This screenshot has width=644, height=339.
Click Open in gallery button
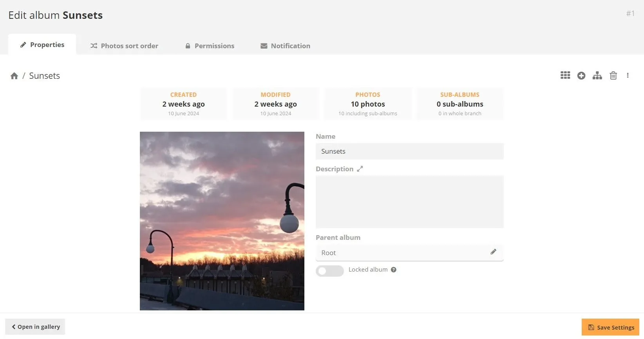[x=35, y=327]
